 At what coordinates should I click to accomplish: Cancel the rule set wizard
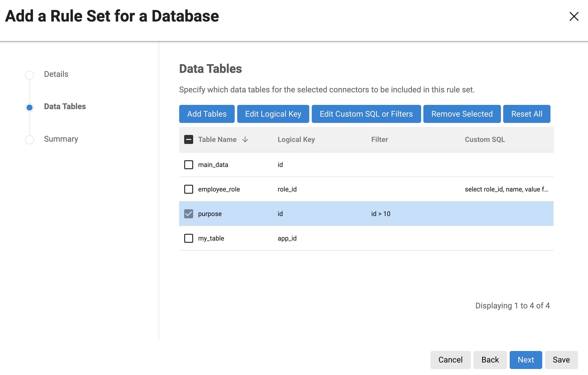click(450, 360)
